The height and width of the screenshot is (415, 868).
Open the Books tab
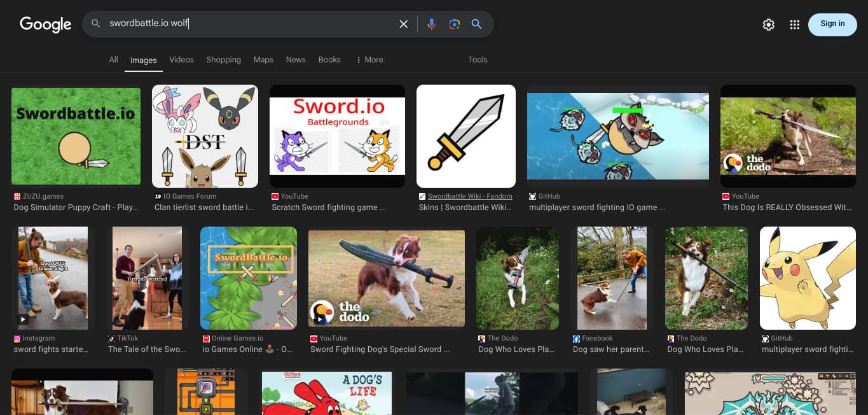click(329, 60)
